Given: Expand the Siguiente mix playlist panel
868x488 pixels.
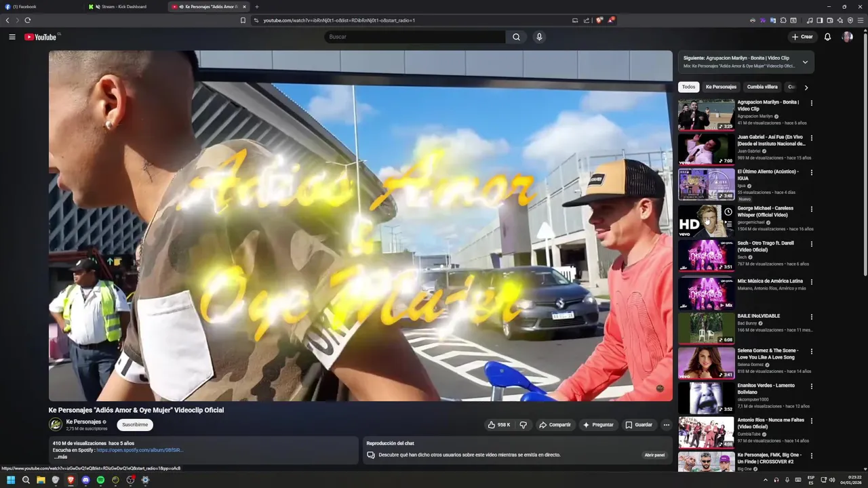Looking at the screenshot, I should point(805,62).
